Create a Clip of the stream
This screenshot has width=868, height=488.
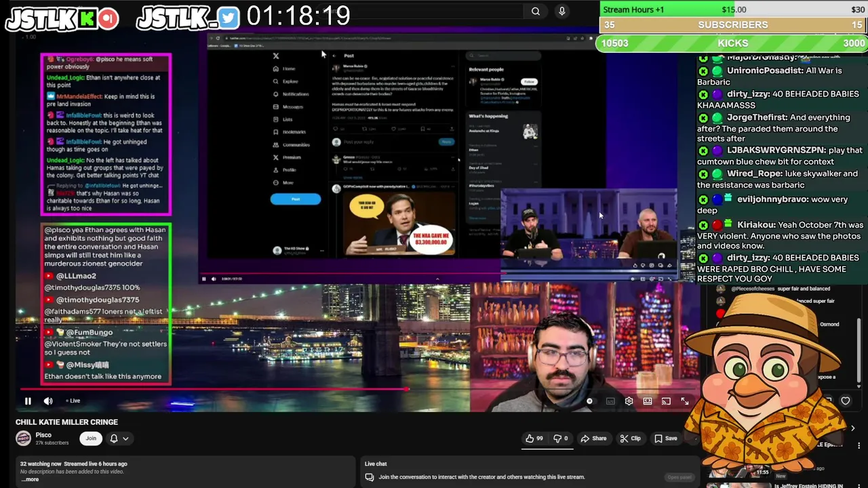[630, 439]
